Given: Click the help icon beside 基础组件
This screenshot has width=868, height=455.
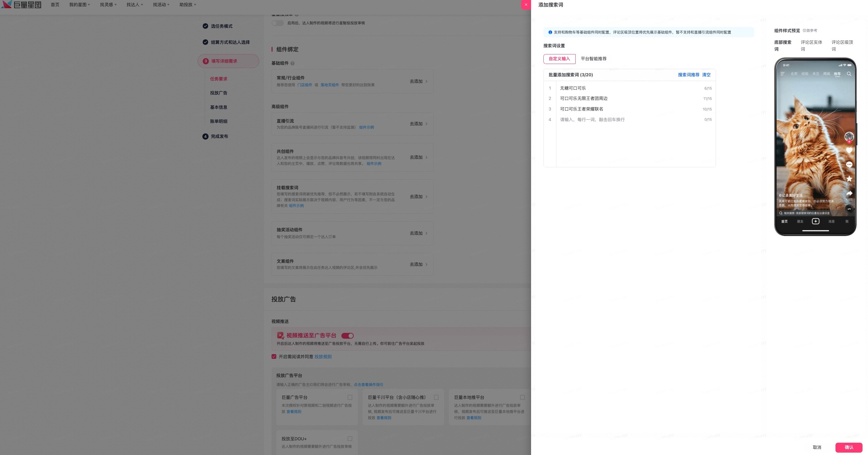Looking at the screenshot, I should point(292,63).
